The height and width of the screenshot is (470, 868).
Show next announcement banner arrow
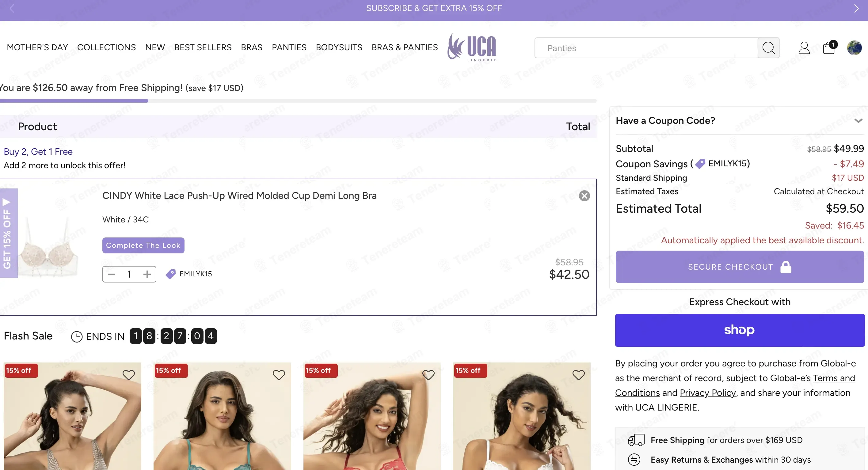pyautogui.click(x=856, y=8)
